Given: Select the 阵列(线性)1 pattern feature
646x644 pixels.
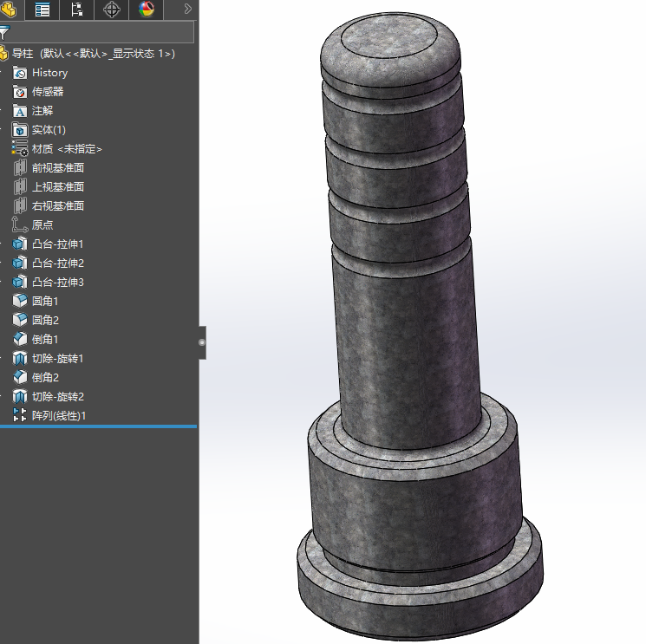Looking at the screenshot, I should click(59, 415).
